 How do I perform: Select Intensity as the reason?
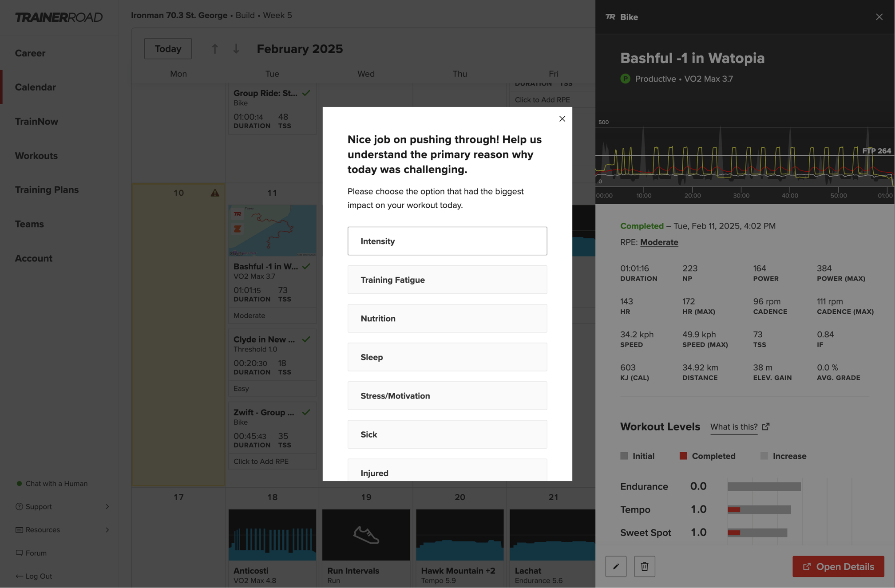(447, 241)
